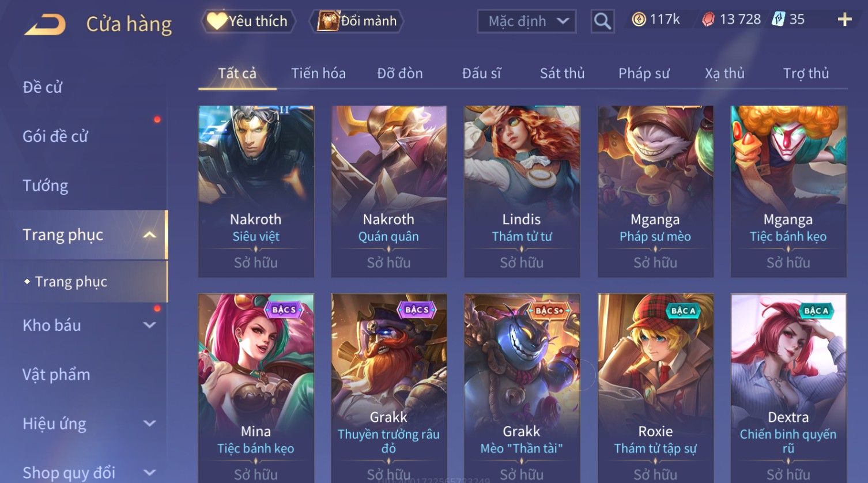
Task: Expand the Kho báu sidebar section
Action: (x=149, y=325)
